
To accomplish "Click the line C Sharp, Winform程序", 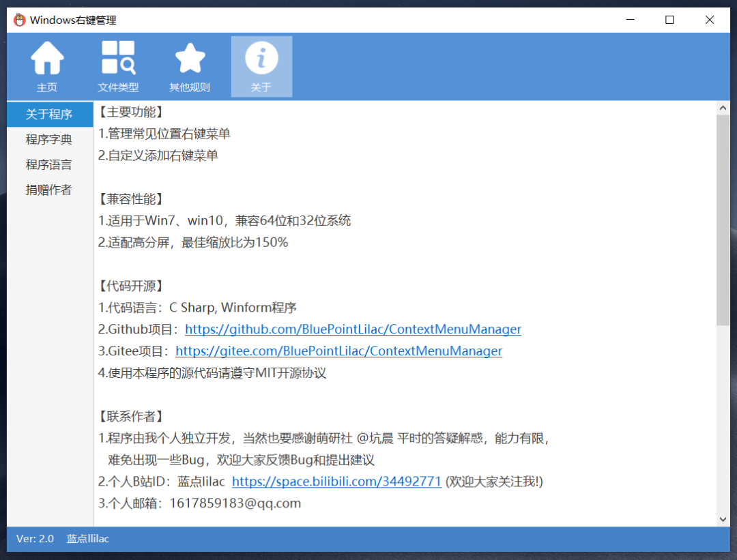I will click(197, 308).
